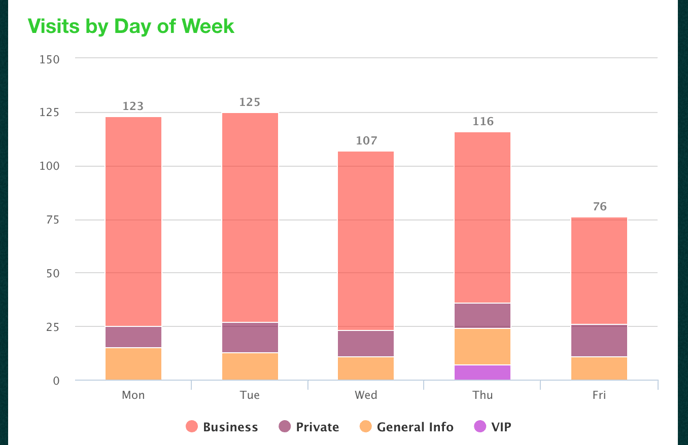Click the Visits by Day of Week title
Screen dimensions: 688x445
coord(131,26)
